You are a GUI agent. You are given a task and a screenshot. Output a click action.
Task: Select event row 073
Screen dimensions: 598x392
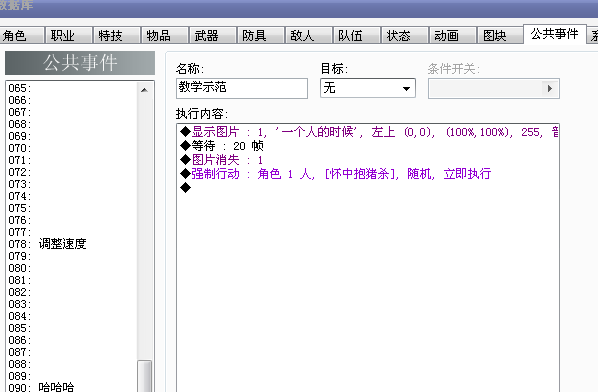pos(72,184)
